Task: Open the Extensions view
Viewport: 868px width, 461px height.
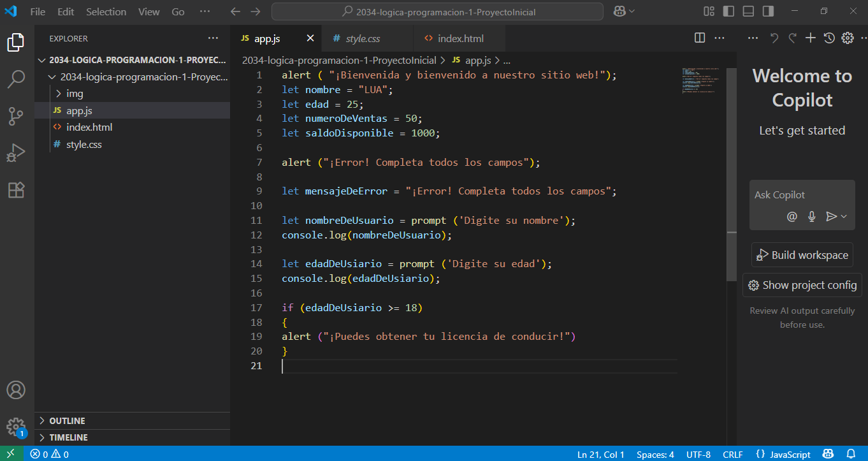Action: [16, 190]
